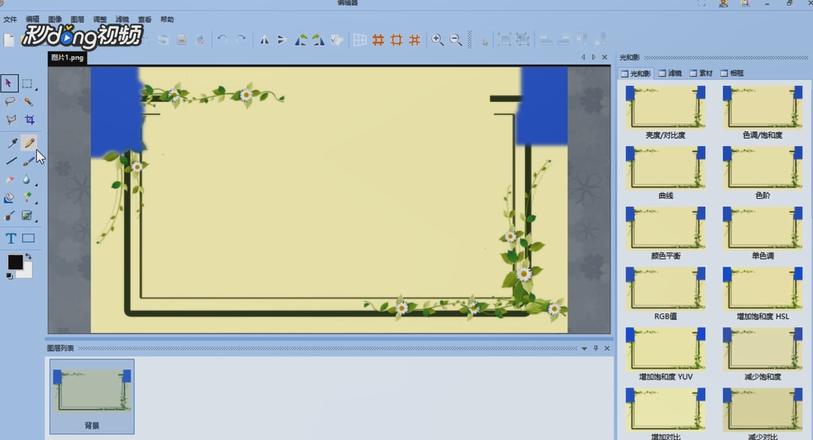Click the redo arrow in toolbar
Screen dimensions: 813x440
coord(241,39)
